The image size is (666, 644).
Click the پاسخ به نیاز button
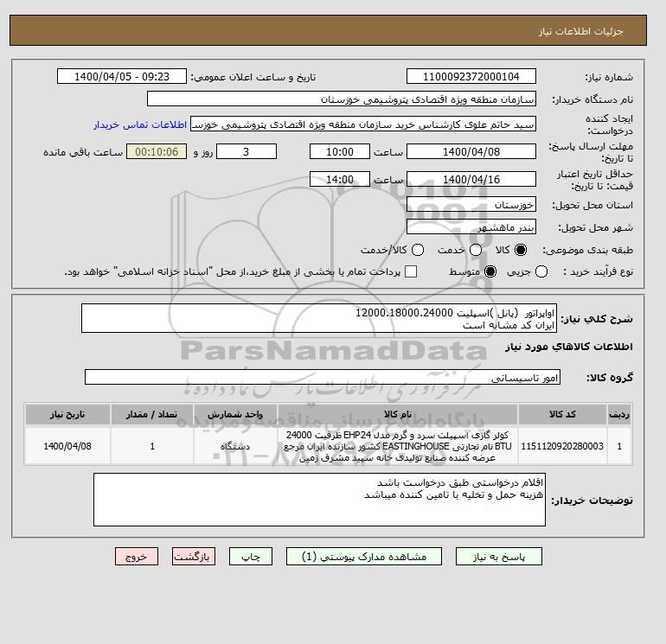(x=499, y=557)
